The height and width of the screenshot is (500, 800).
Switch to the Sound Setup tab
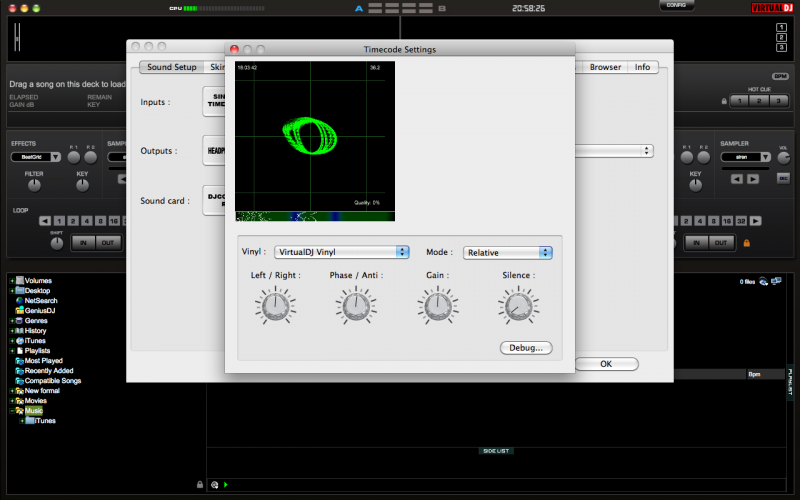point(171,67)
